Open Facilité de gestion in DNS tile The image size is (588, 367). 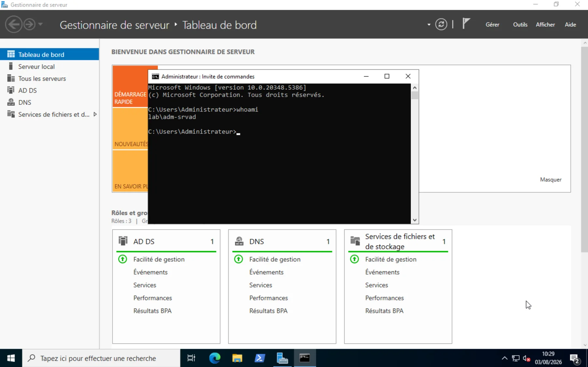click(x=275, y=259)
